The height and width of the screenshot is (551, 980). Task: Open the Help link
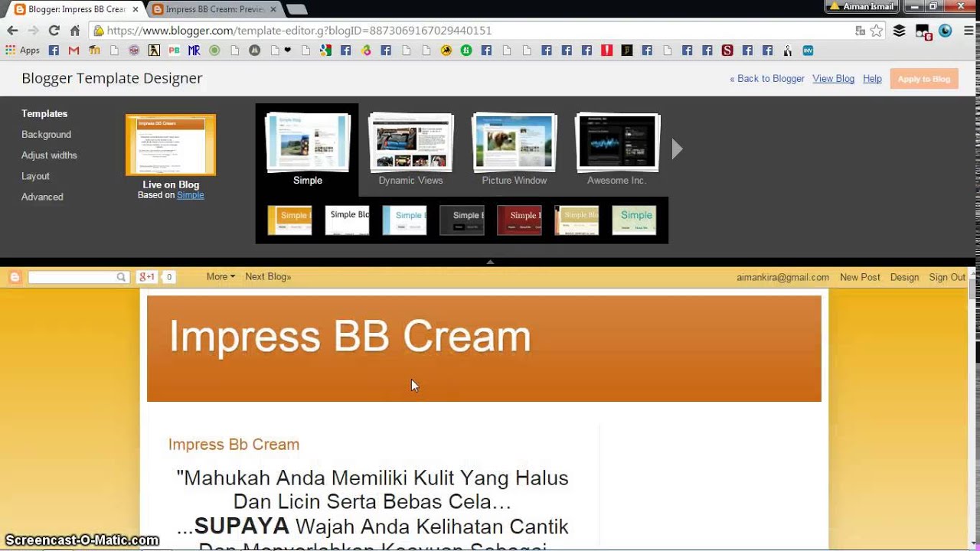(872, 79)
